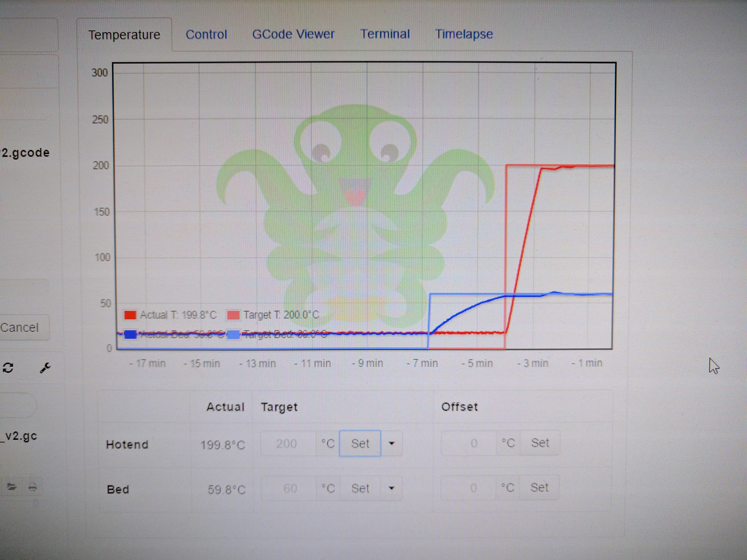Click the dark blue Actual Bed legend swatch

point(130,334)
